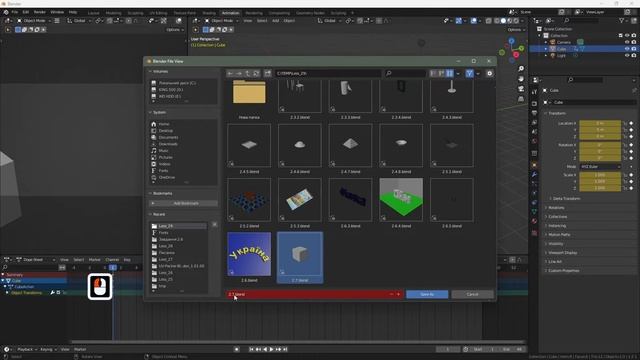Go to parent directory in file browser
The height and width of the screenshot is (360, 640).
click(248, 73)
